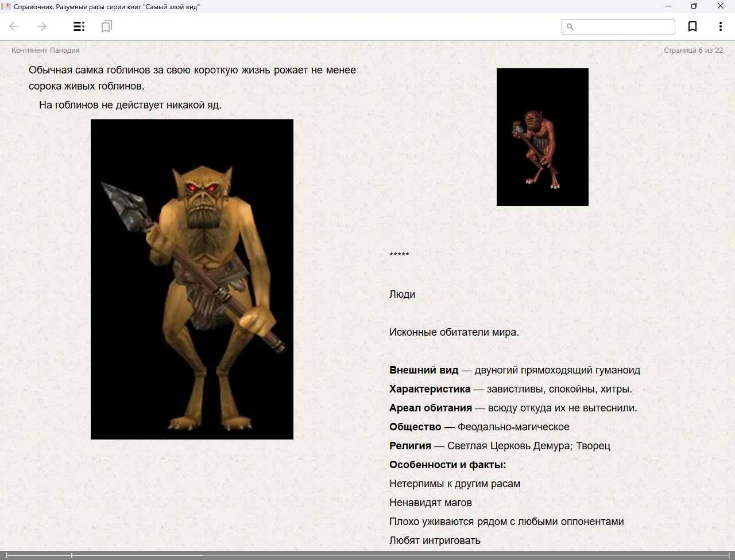The image size is (735, 560).
Task: Click the 'Континент Панодия' chapter header
Action: tap(45, 50)
